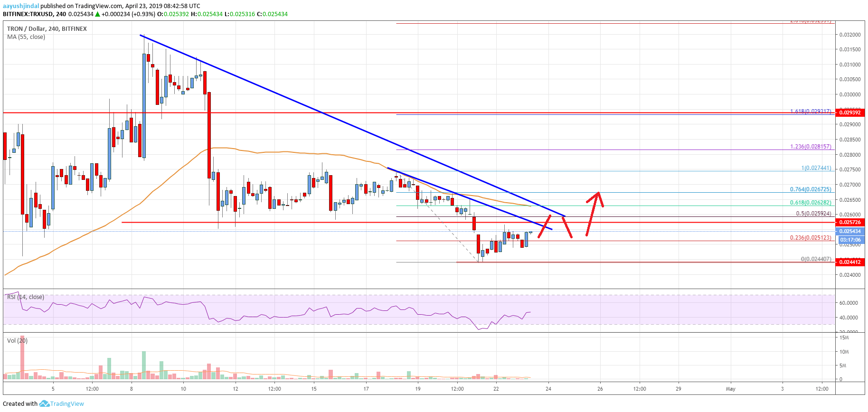Click the red 0.024412 price label

[850, 262]
